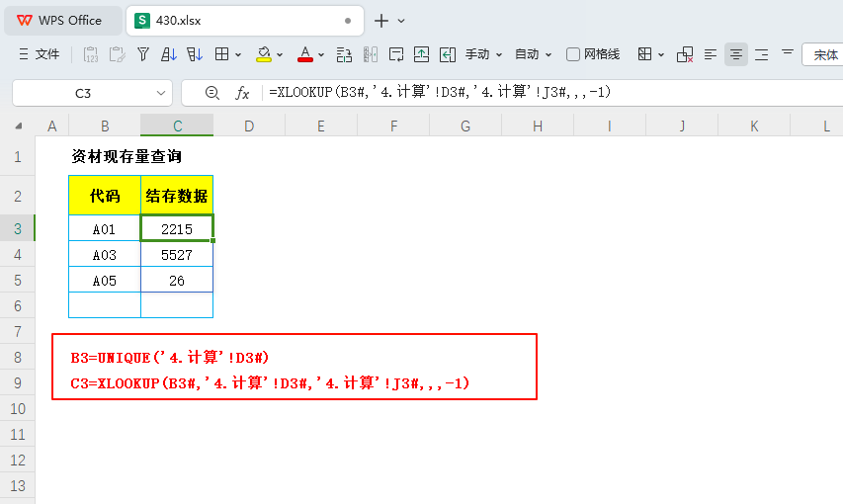The width and height of the screenshot is (843, 504).
Task: Expand the font color dropdown arrow
Action: click(321, 55)
